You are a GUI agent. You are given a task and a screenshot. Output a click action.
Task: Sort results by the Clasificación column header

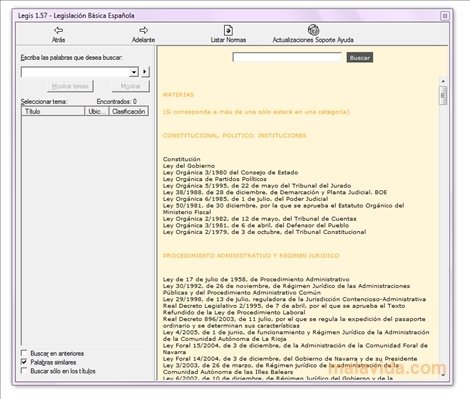[x=129, y=111]
